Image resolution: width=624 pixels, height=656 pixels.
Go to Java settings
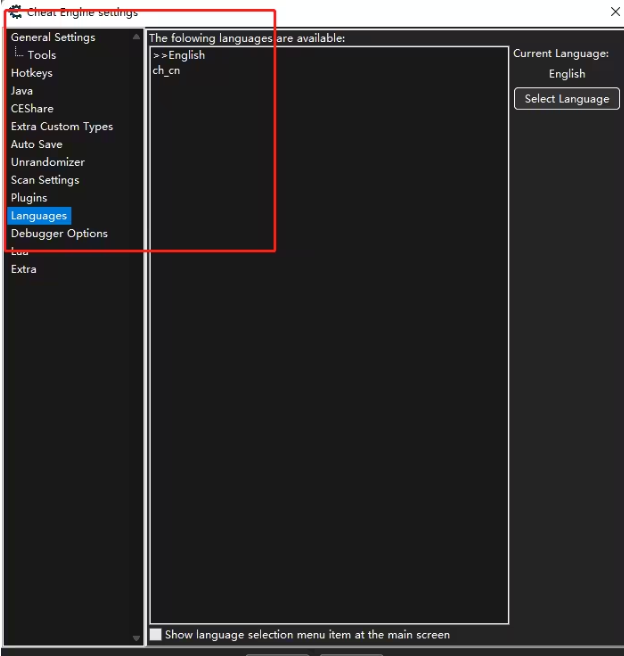click(x=22, y=91)
